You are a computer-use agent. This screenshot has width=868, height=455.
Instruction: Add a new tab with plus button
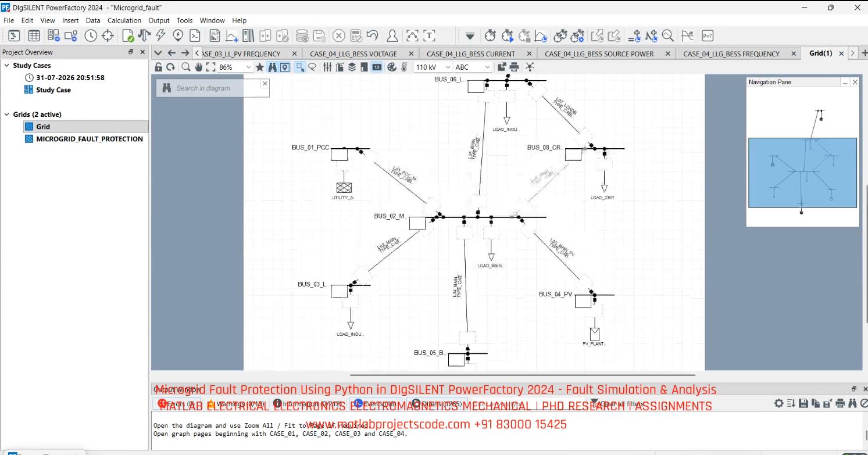coord(865,53)
